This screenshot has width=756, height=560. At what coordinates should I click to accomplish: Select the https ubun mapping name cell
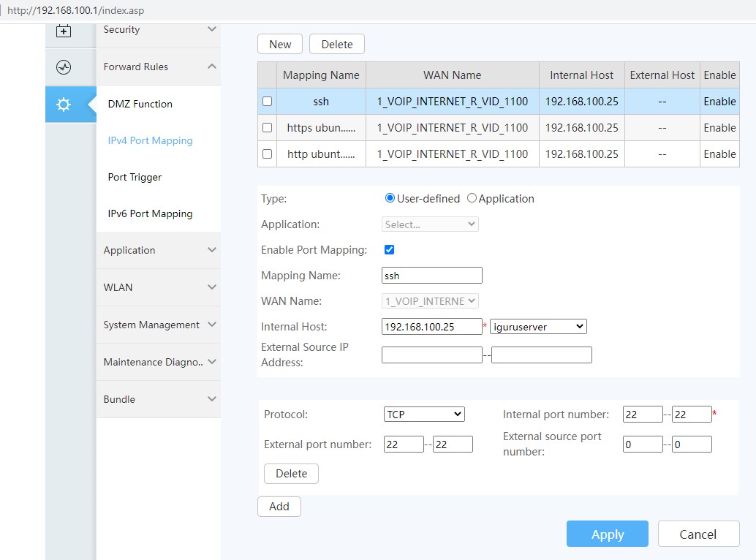[321, 128]
